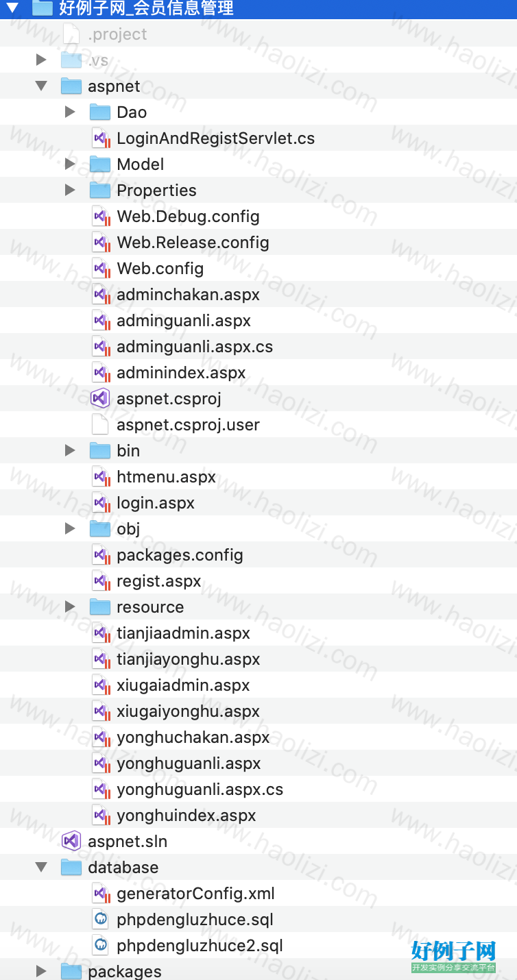
Task: Click the tianjiayonghu.aspx file icon
Action: point(101,659)
